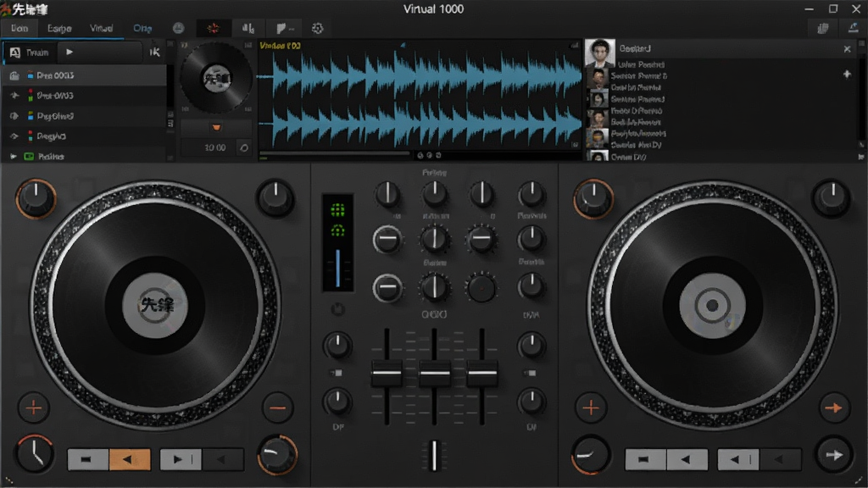This screenshot has height=488, width=868.
Task: Open the first top menu tab
Action: 19,28
